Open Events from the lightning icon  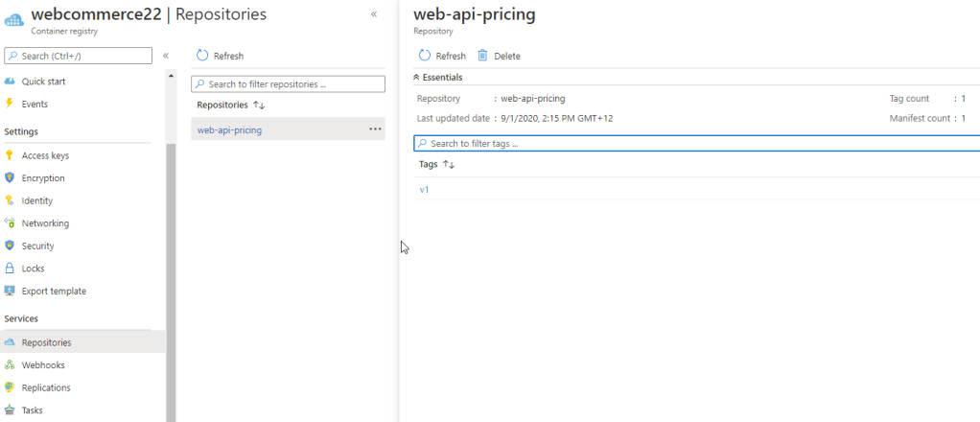click(10, 104)
